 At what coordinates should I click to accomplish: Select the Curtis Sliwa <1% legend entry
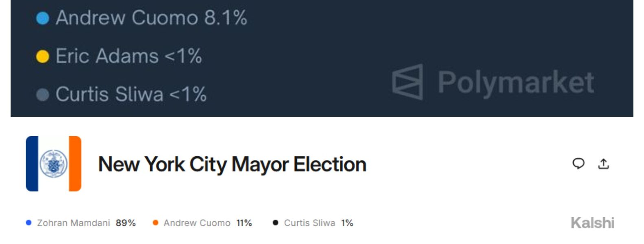pyautogui.click(x=131, y=94)
